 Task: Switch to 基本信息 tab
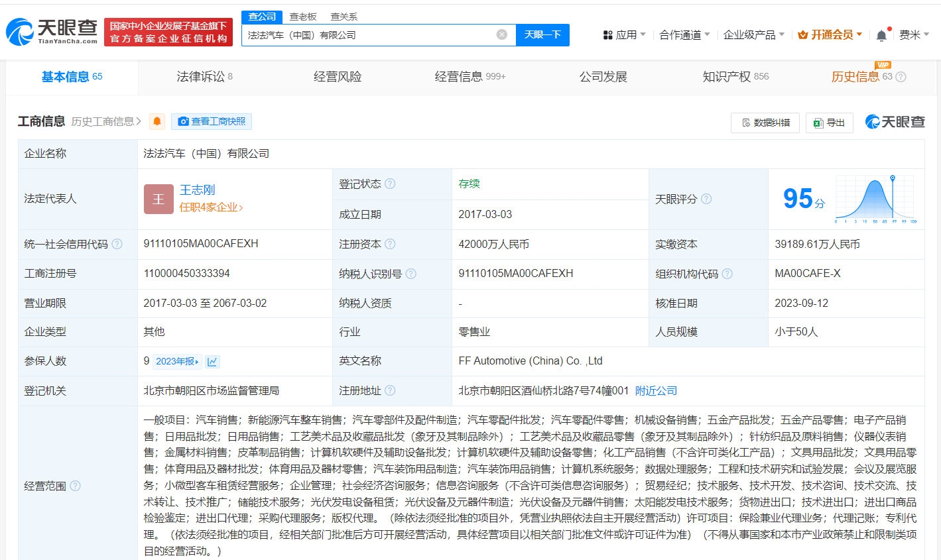(72, 77)
